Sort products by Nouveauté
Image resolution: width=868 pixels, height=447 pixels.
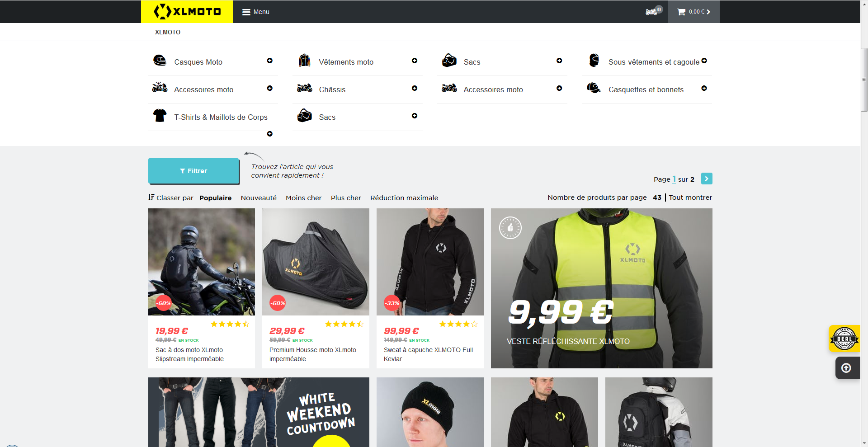(x=259, y=198)
